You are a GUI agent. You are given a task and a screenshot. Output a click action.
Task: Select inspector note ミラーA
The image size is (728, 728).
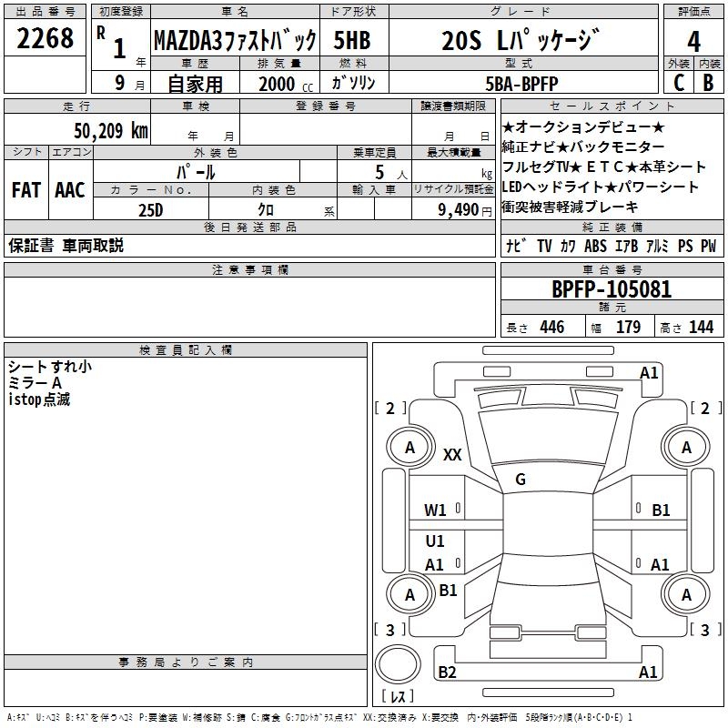click(x=35, y=382)
